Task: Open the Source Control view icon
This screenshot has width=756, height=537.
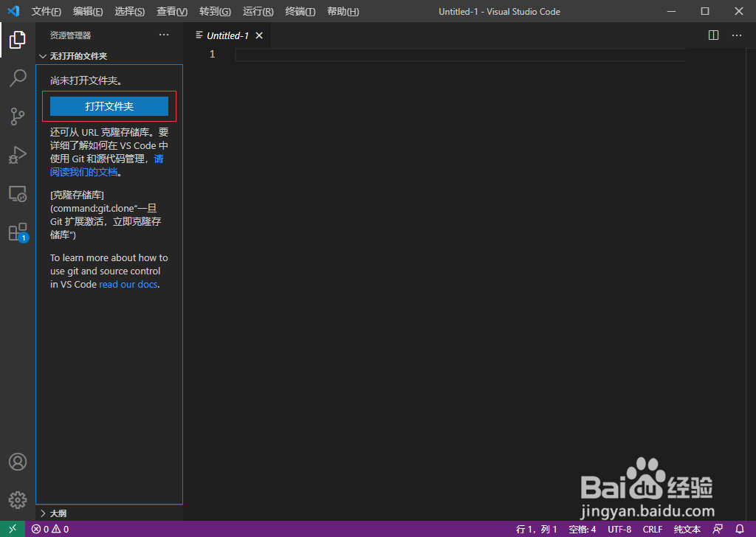Action: pos(18,117)
